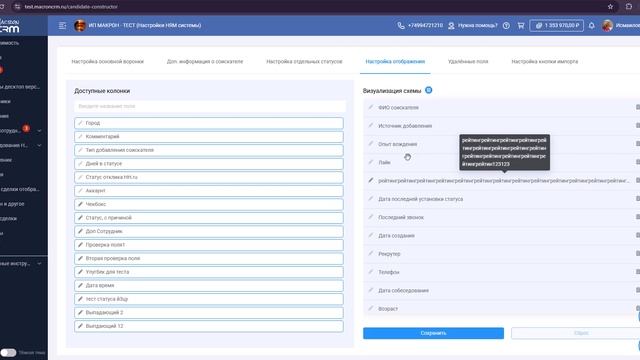
Task: Focus the available columns search field
Action: pos(210,106)
